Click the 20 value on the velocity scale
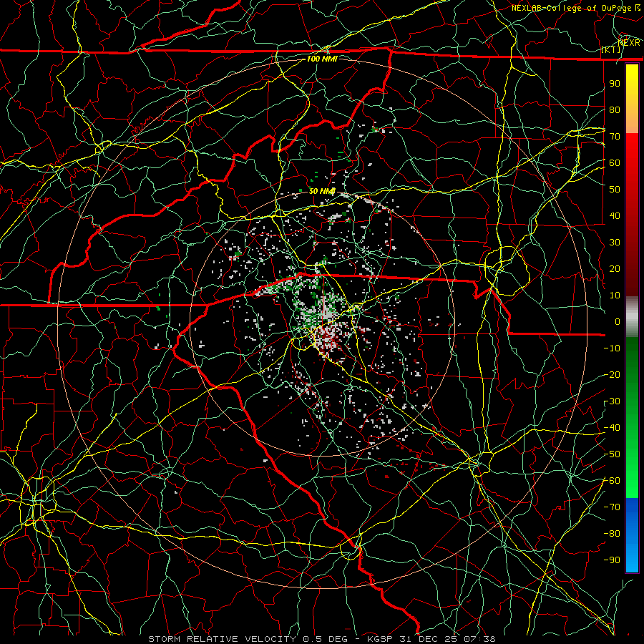 point(615,268)
